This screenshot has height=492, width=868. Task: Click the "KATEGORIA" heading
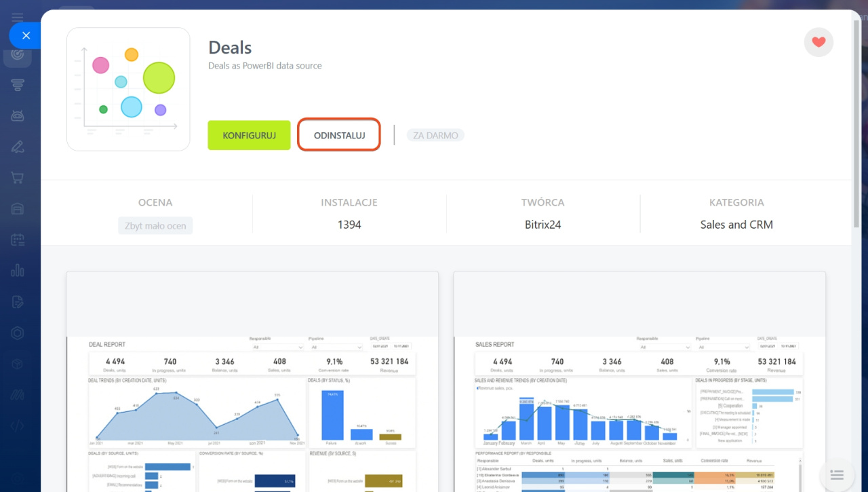736,202
